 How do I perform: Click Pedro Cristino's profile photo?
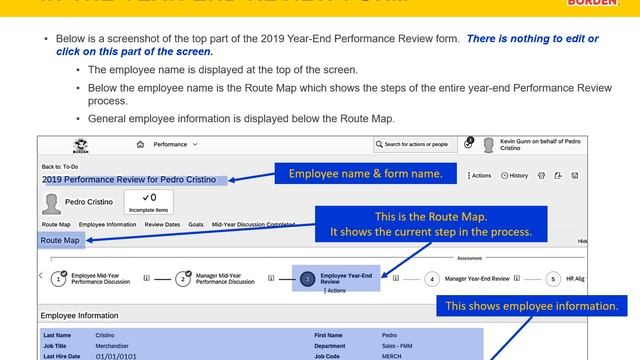click(51, 204)
